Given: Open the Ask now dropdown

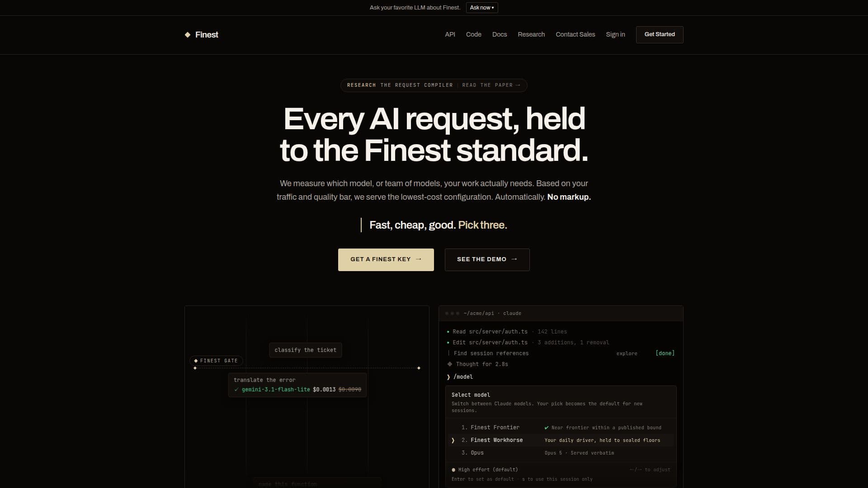Looking at the screenshot, I should (x=482, y=8).
